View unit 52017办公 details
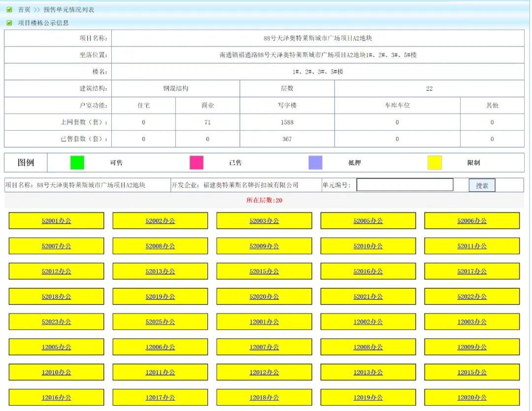This screenshot has height=411, width=532. click(x=471, y=272)
